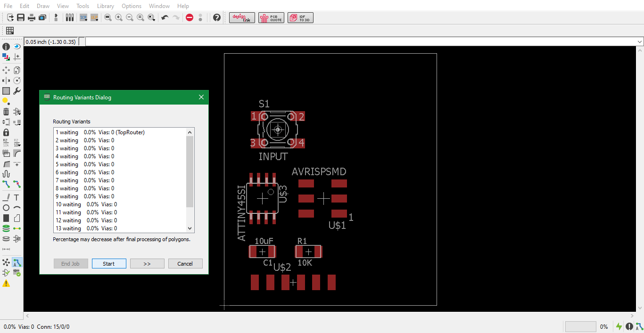This screenshot has height=333, width=644.
Task: Click the red Stop command icon
Action: click(x=190, y=17)
